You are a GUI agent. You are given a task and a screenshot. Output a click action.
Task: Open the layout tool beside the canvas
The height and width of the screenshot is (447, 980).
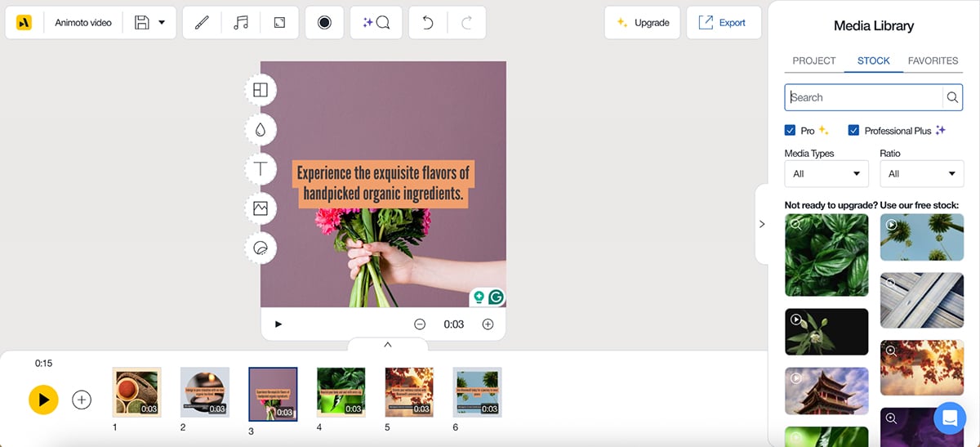pos(261,90)
